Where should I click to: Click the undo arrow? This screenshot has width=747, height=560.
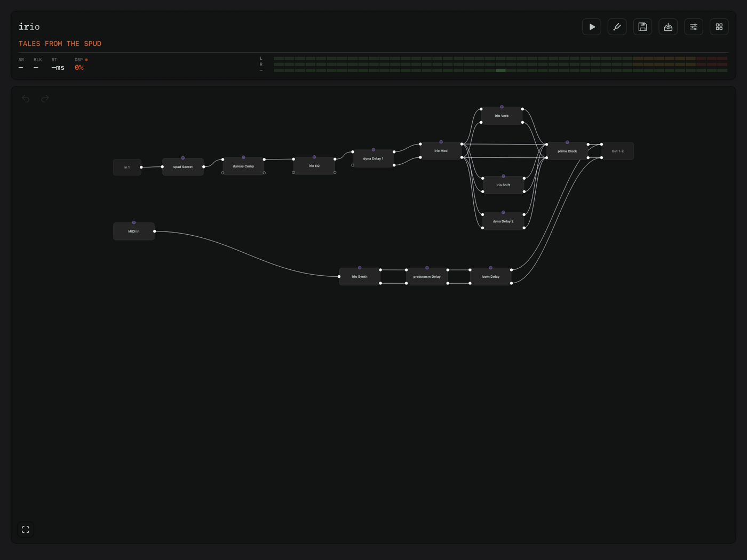[26, 99]
